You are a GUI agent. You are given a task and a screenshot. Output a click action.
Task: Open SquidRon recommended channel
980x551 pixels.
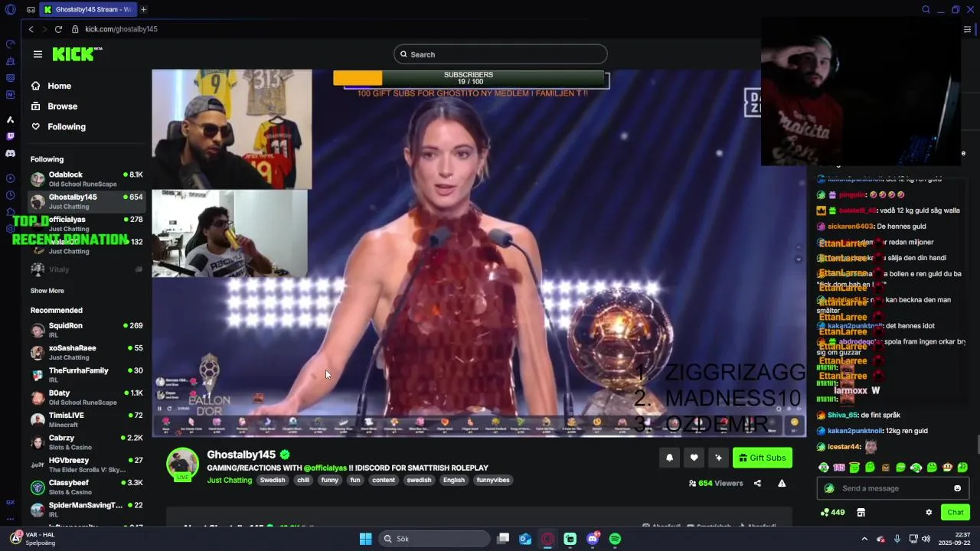87,330
